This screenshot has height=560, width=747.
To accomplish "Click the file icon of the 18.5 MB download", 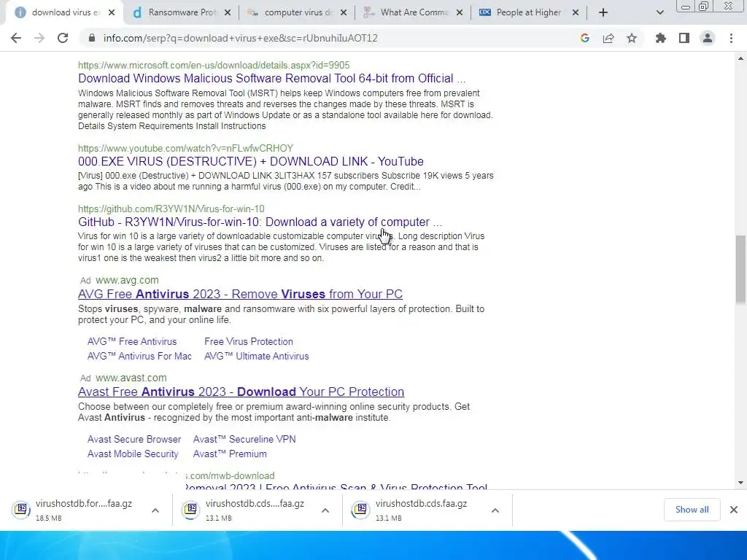I will click(21, 510).
